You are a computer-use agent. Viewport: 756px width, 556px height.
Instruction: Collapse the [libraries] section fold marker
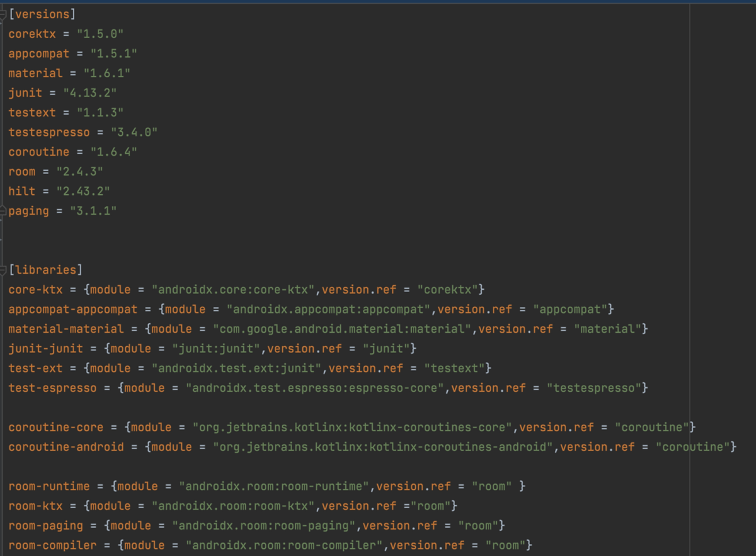pos(4,270)
